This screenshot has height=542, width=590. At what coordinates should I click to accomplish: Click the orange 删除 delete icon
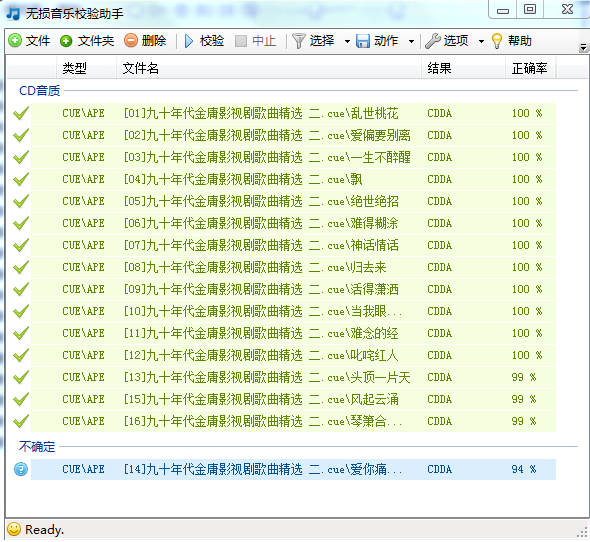pos(131,40)
